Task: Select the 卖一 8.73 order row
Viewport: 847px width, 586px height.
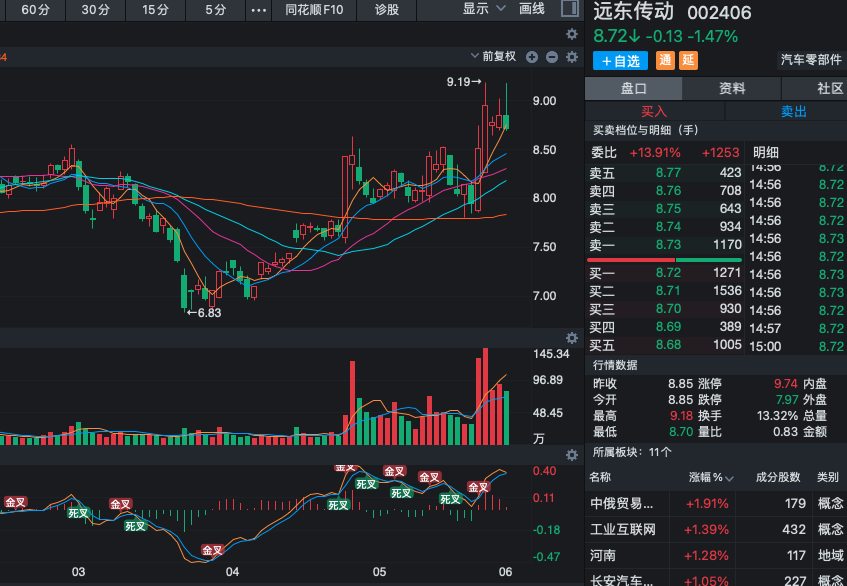Action: point(665,245)
